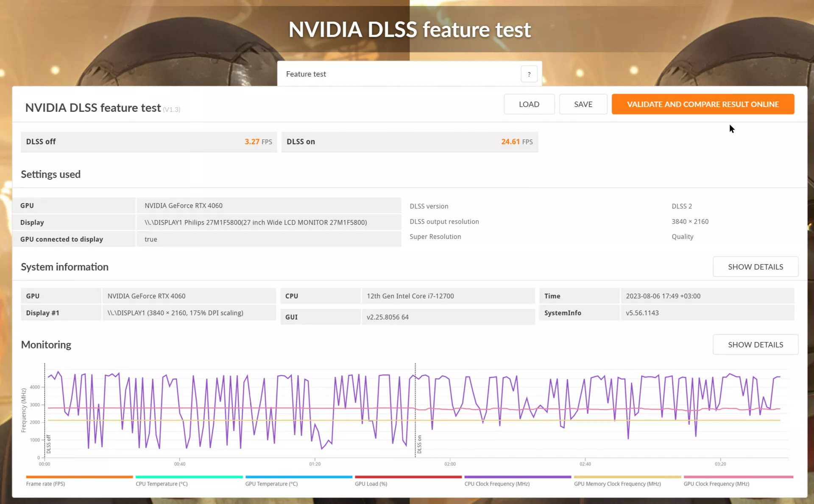Click the DLSS off marker in chart
This screenshot has height=504, width=814.
[x=48, y=444]
